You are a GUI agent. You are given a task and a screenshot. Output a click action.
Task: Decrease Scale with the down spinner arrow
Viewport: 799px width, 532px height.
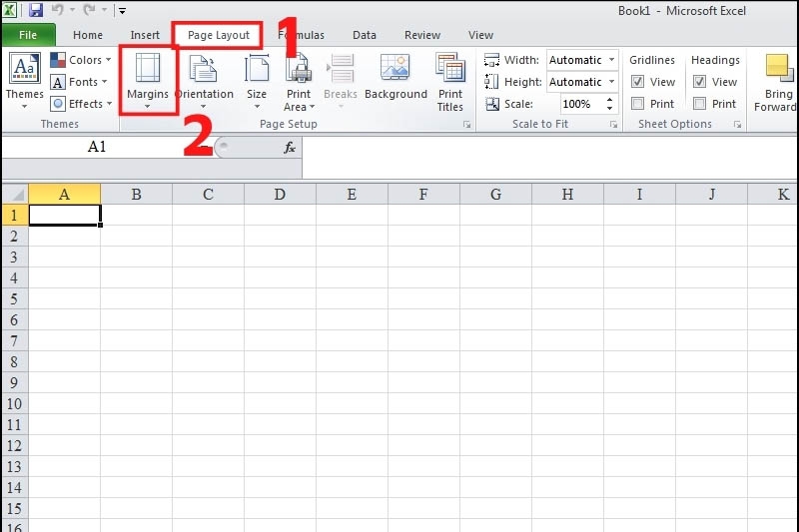tap(610, 109)
